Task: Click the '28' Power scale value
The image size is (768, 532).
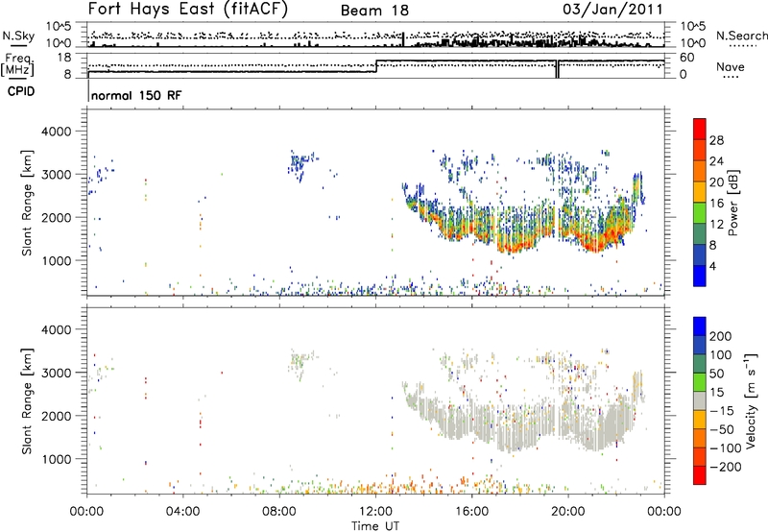Action: pyautogui.click(x=716, y=140)
